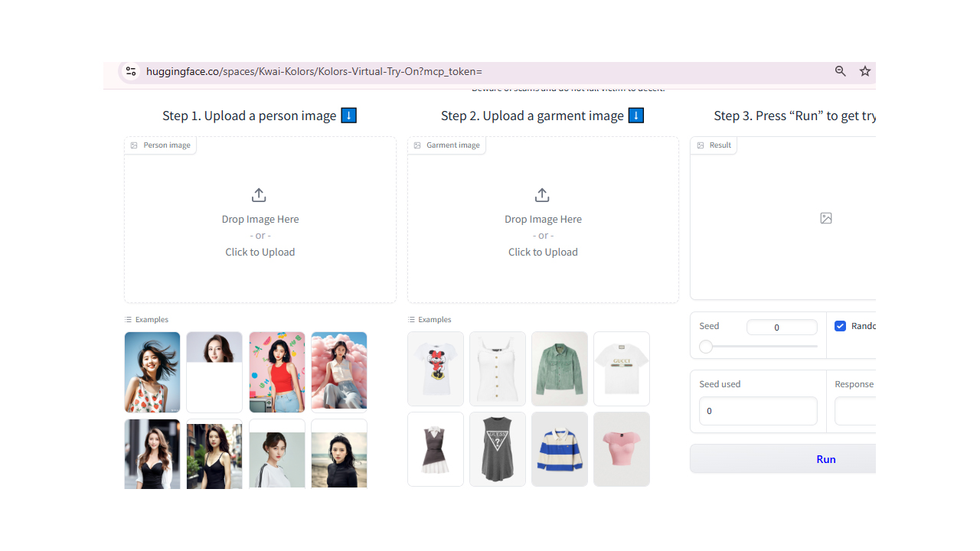Select the person example in red tank top
This screenshot has width=980, height=551.
[277, 371]
